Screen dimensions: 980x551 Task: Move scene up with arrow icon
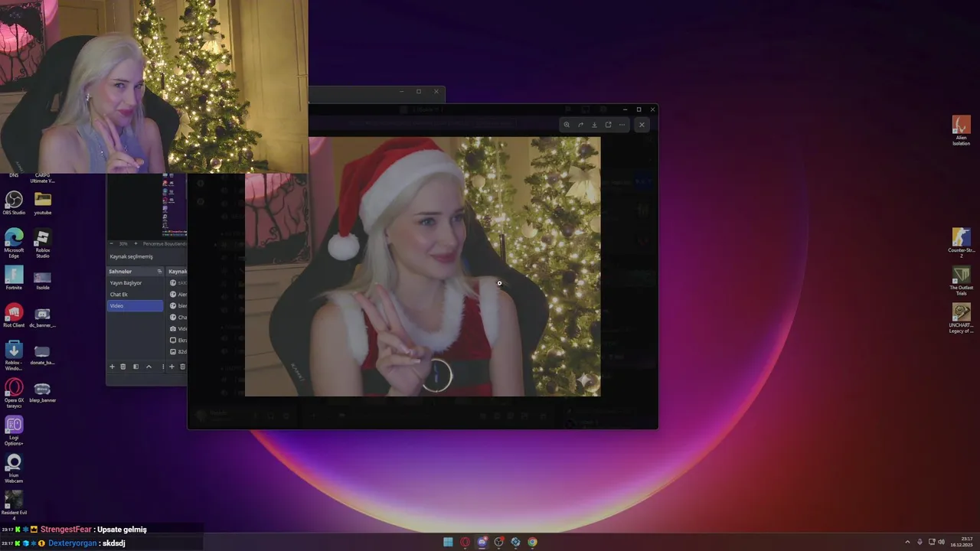click(149, 367)
